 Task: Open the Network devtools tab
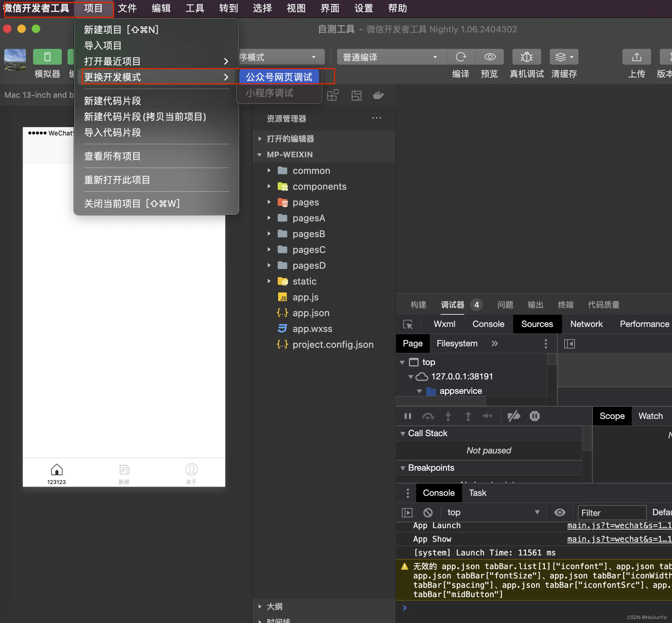pyautogui.click(x=586, y=324)
